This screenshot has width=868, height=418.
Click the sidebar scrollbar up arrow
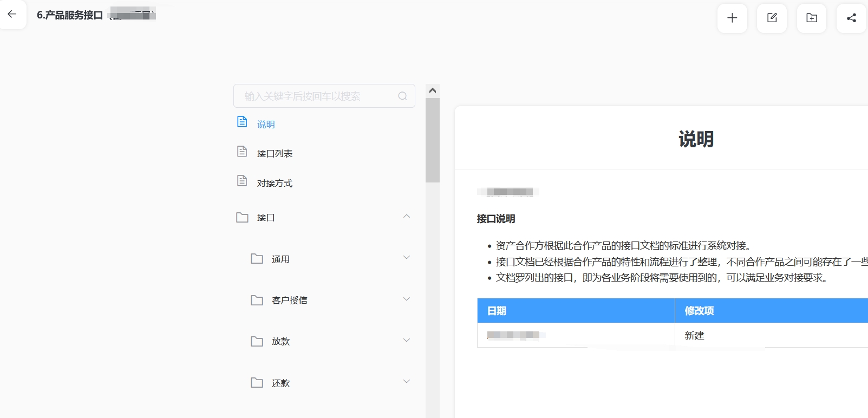tap(433, 90)
